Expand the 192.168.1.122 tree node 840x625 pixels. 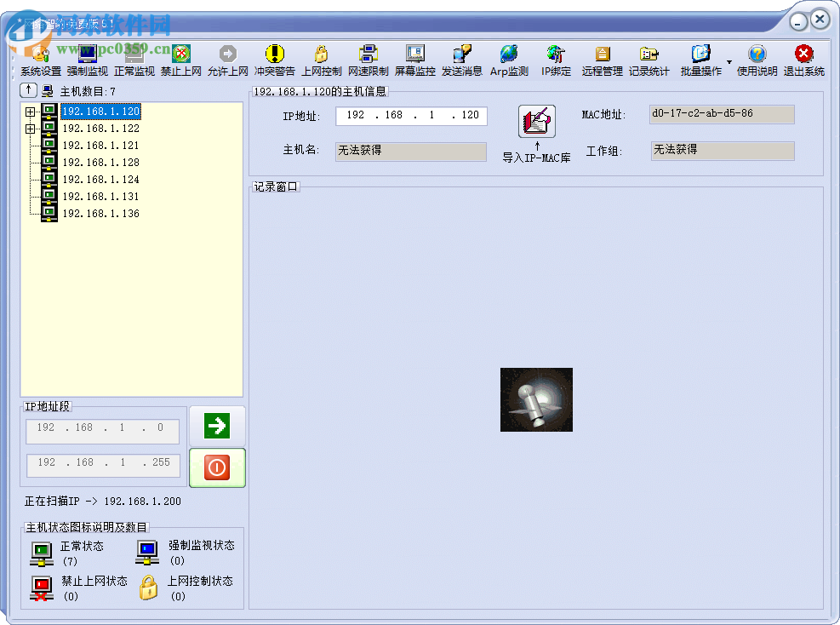tap(31, 129)
